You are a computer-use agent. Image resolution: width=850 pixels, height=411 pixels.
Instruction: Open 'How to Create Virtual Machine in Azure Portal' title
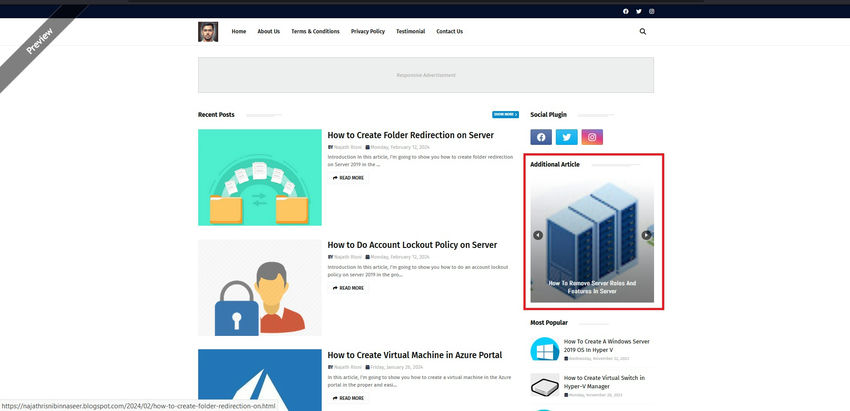click(415, 355)
